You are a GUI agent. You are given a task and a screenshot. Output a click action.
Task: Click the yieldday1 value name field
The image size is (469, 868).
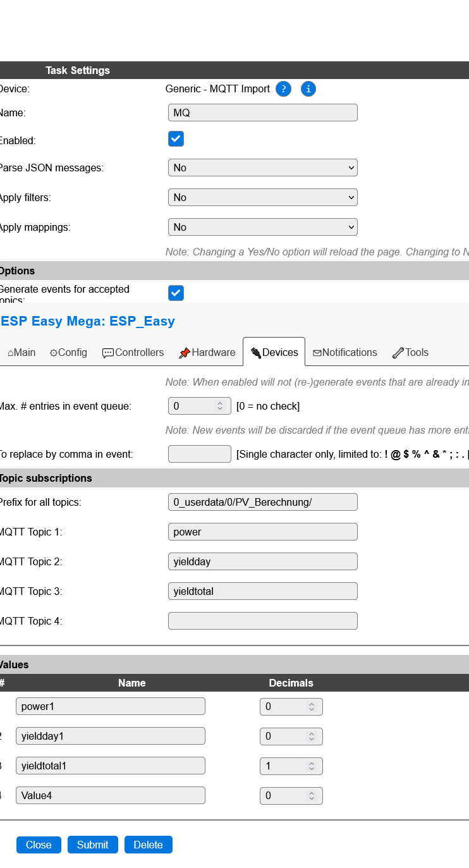[x=111, y=736]
